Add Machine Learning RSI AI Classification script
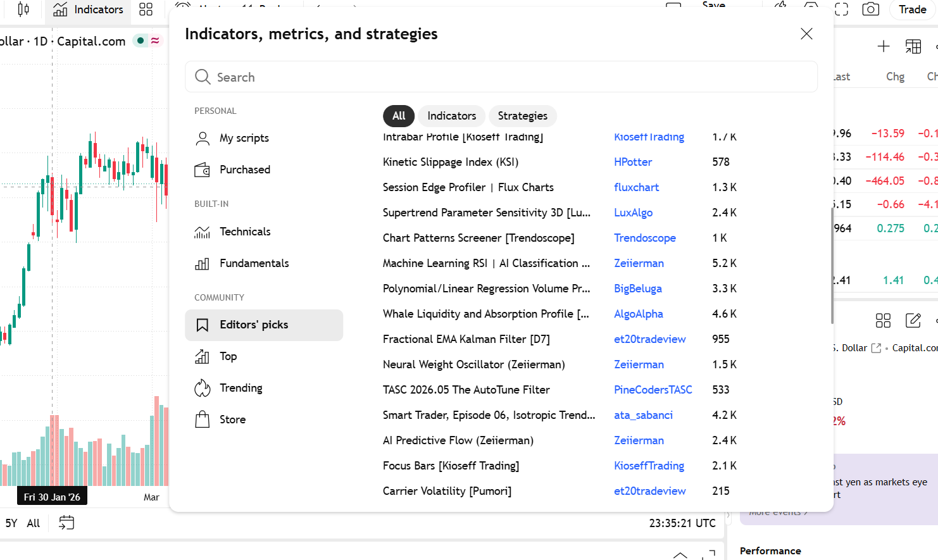This screenshot has width=938, height=560. pyautogui.click(x=487, y=263)
